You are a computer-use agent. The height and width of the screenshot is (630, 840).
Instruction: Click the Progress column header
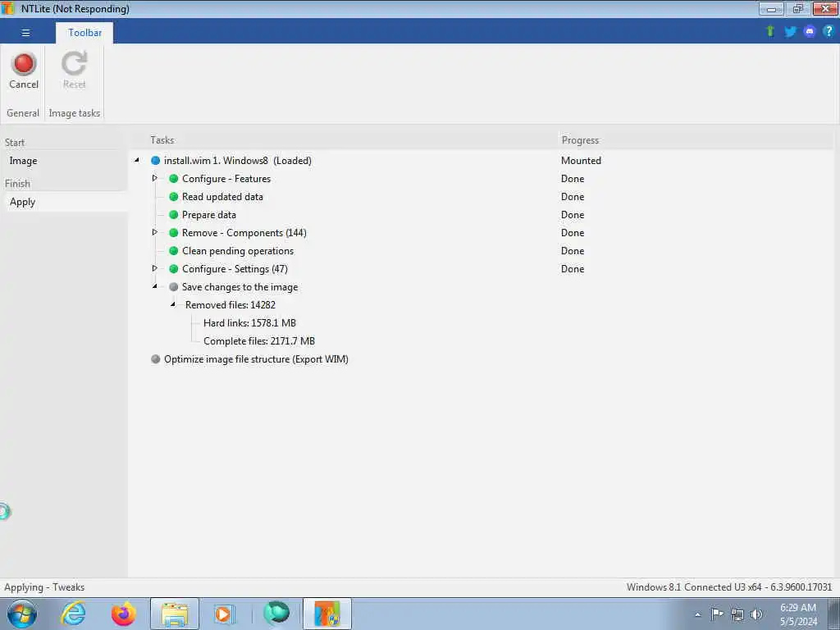(580, 139)
